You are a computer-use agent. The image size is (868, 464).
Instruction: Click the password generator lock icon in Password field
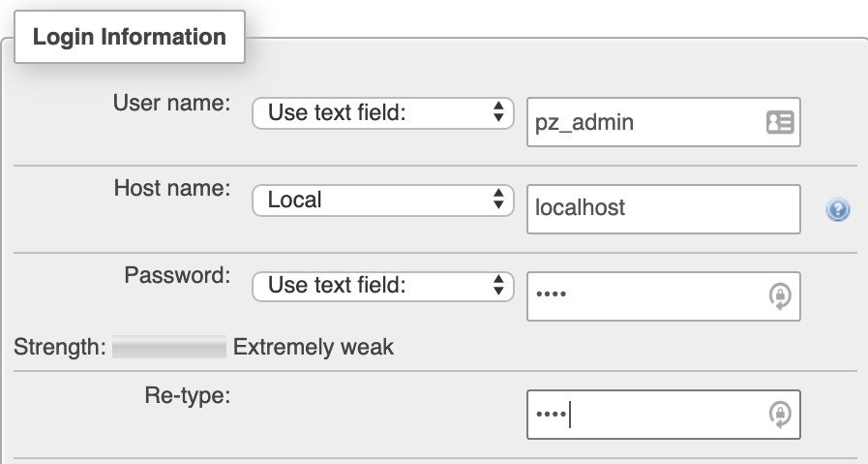(780, 296)
